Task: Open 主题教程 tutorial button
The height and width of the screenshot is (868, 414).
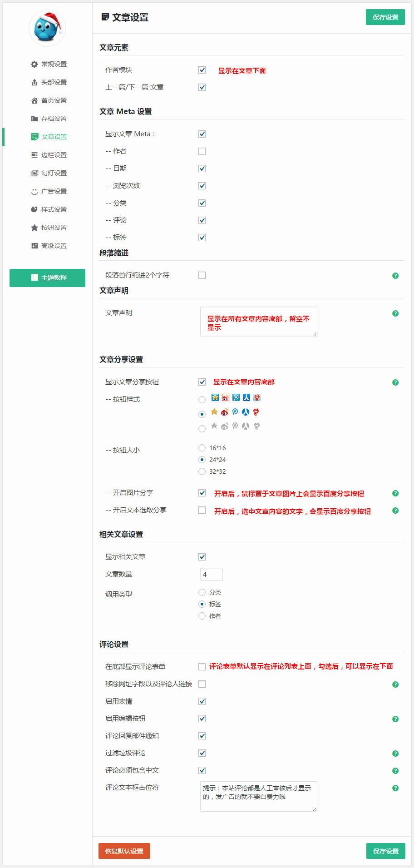Action: click(x=47, y=278)
